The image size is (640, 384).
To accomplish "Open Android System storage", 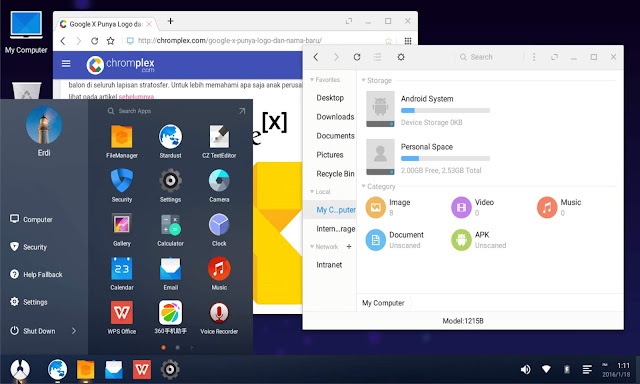I will click(429, 109).
